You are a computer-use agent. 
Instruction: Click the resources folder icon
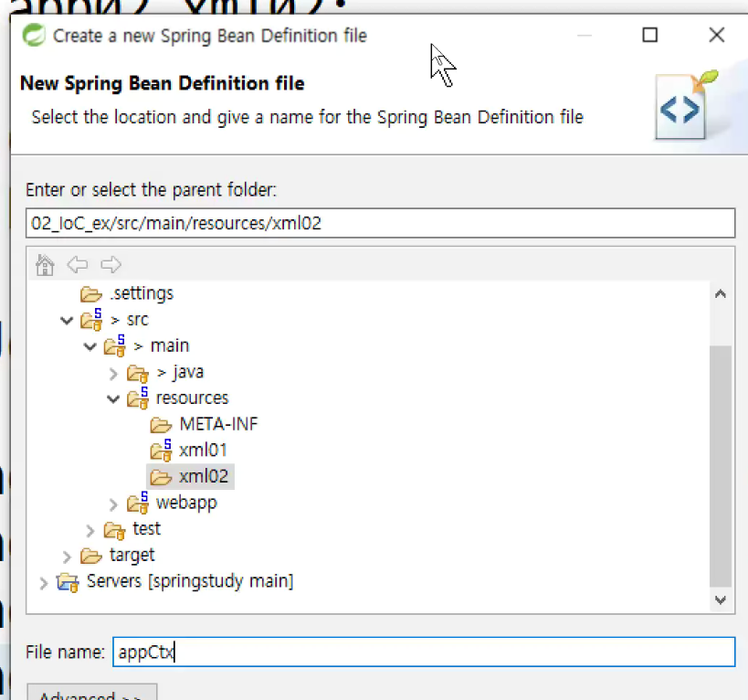(x=138, y=398)
